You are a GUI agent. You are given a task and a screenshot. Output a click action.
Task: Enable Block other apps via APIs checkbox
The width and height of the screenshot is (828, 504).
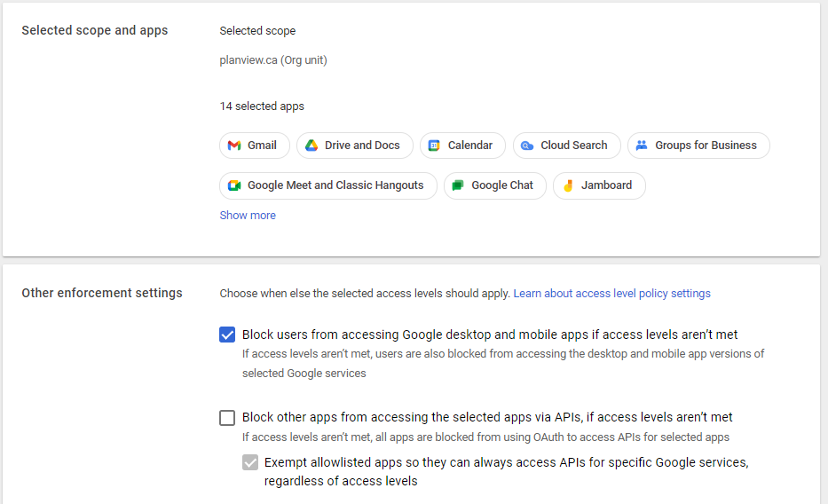(227, 417)
